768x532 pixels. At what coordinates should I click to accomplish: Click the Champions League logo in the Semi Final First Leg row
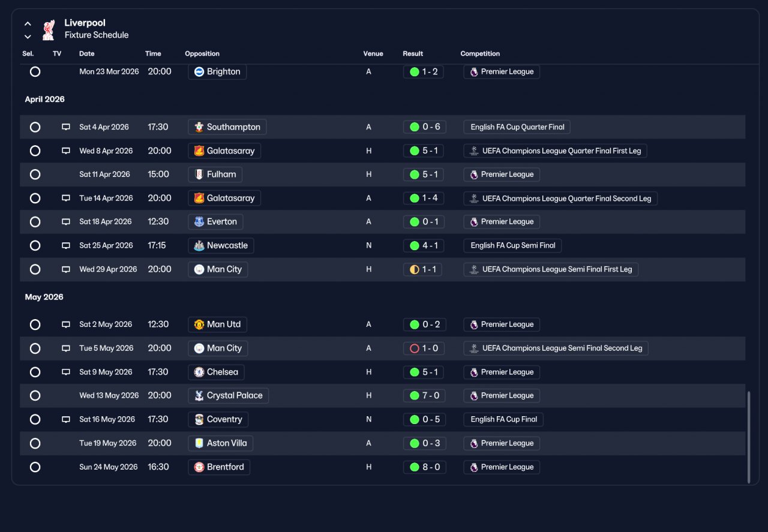pyautogui.click(x=474, y=270)
